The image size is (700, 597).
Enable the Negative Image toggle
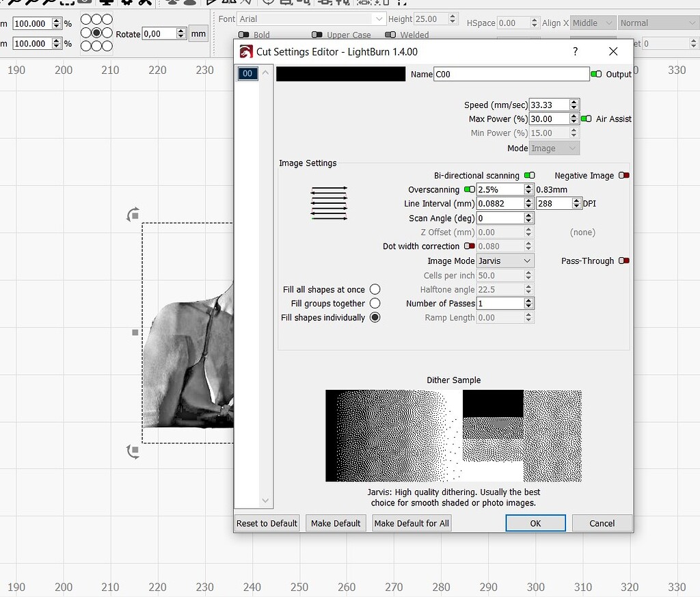(x=623, y=176)
